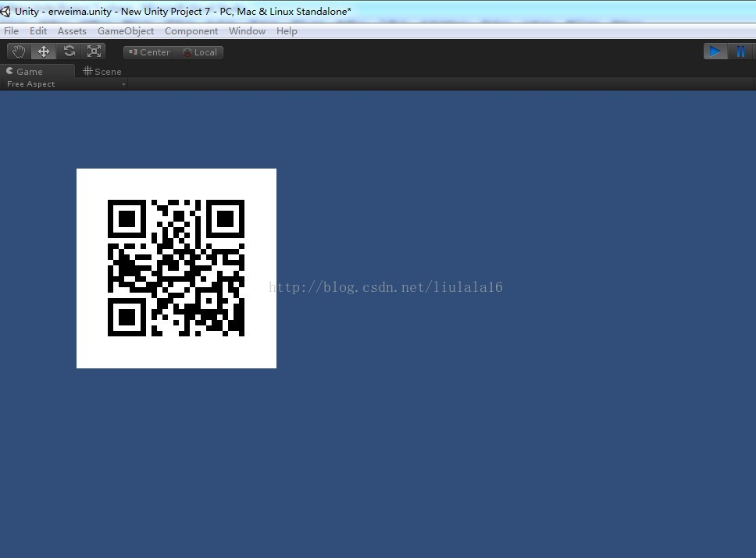This screenshot has height=558, width=756.
Task: Open the GameObject menu
Action: tap(126, 31)
